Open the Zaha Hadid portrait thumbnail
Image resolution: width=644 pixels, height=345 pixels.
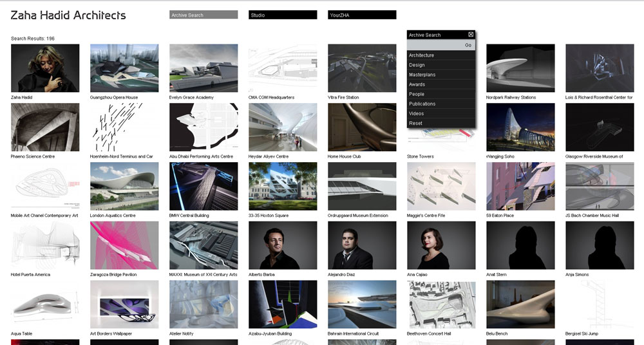45,68
